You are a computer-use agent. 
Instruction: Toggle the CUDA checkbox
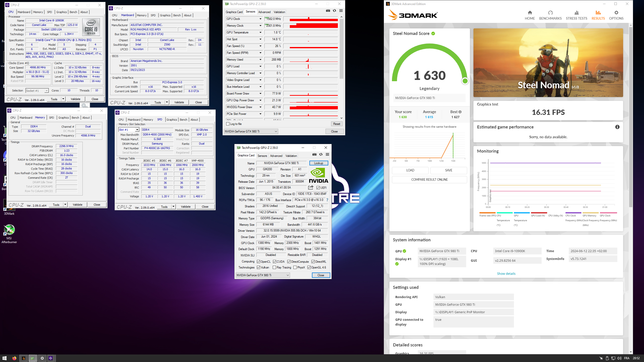[x=274, y=262]
